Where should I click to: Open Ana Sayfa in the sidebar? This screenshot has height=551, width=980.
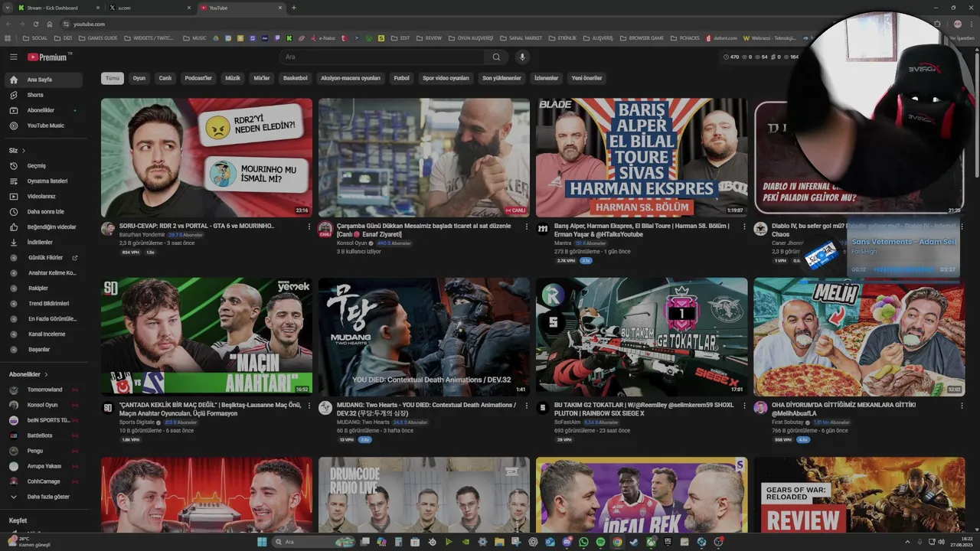point(44,80)
